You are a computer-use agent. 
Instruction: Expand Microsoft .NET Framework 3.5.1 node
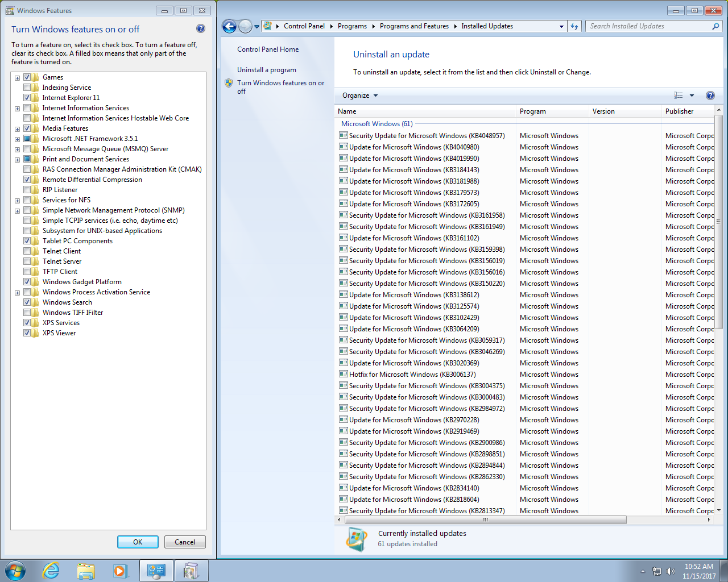point(17,139)
